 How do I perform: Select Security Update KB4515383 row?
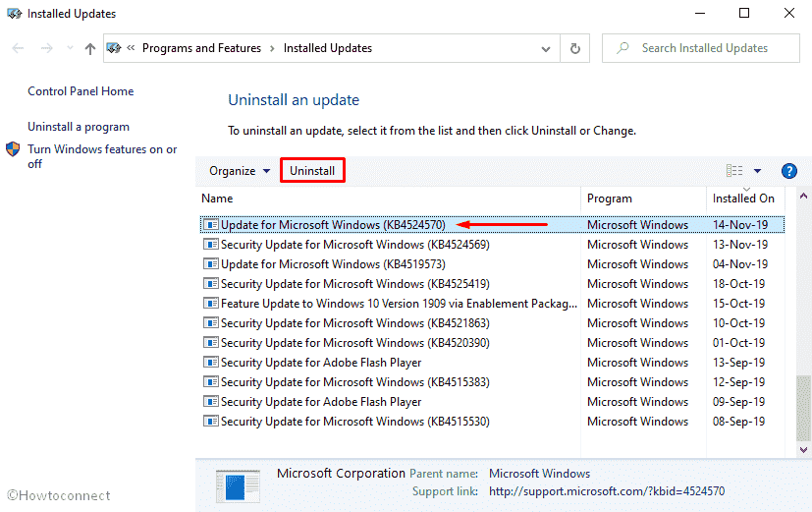[492, 382]
